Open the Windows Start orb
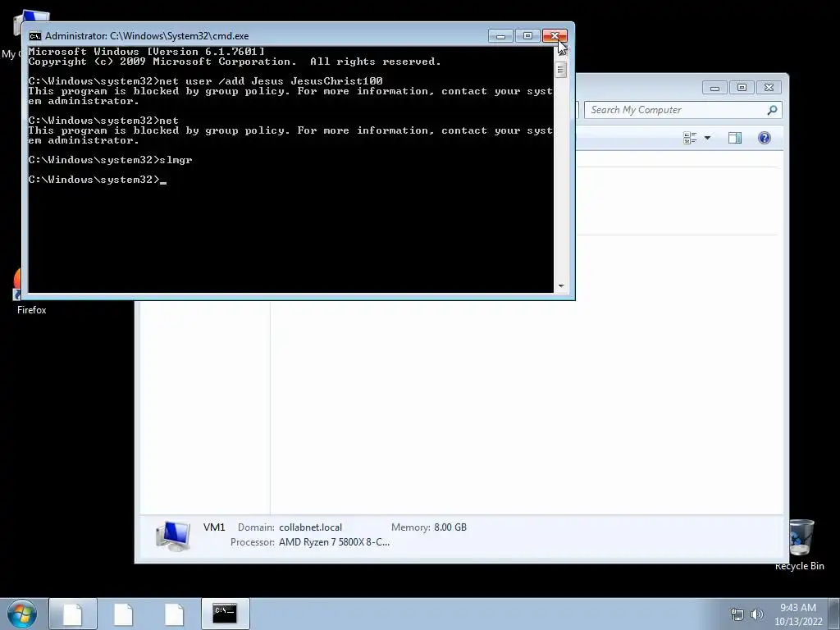This screenshot has height=630, width=840. pyautogui.click(x=22, y=614)
